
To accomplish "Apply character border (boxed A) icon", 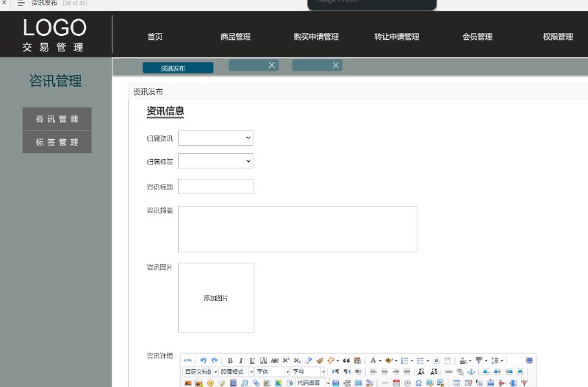I will [x=264, y=361].
